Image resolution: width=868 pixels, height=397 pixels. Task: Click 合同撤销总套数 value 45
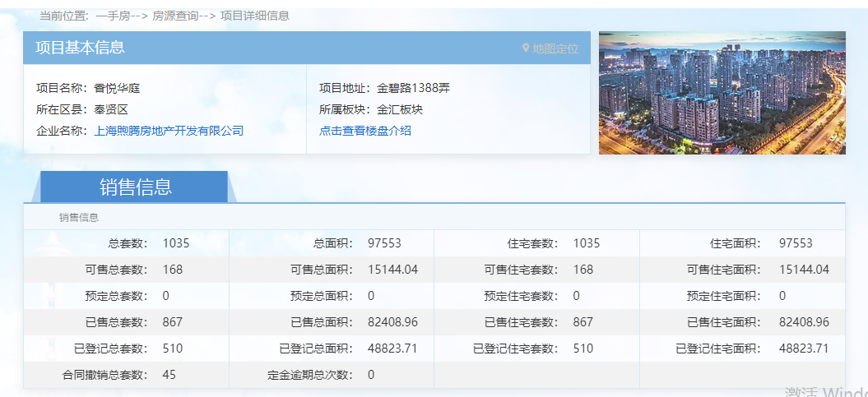tap(169, 375)
